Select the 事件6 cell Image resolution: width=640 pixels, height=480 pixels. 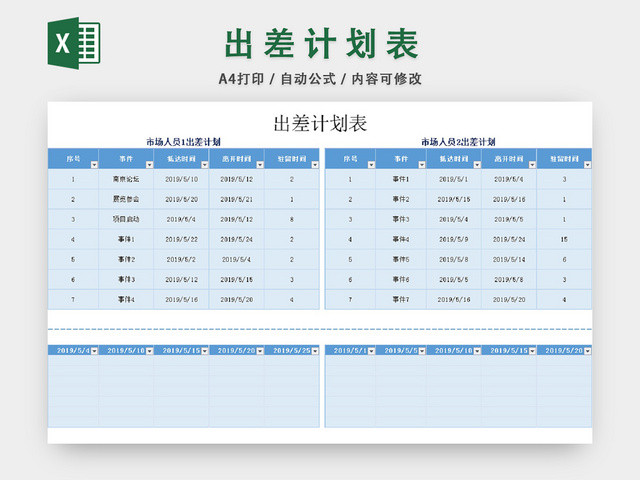click(x=401, y=280)
